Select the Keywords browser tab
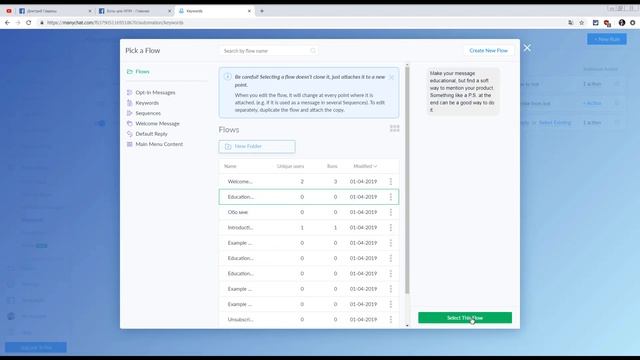Image resolution: width=640 pixels, height=360 pixels. click(x=213, y=11)
